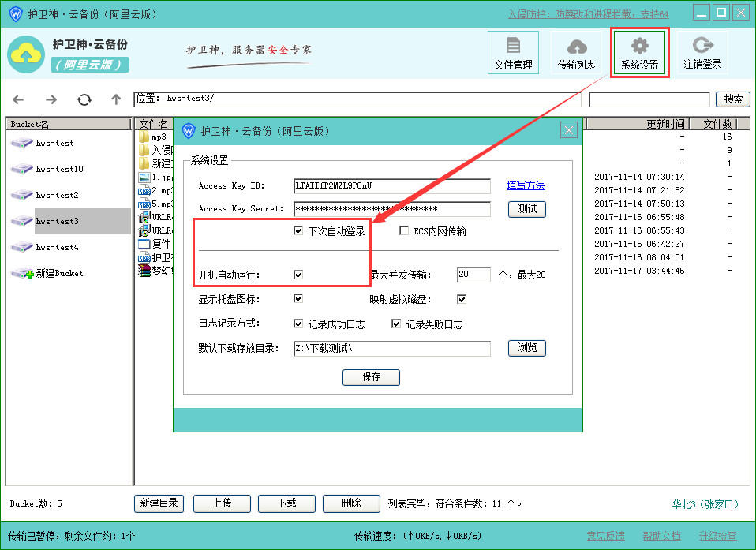The width and height of the screenshot is (756, 550).
Task: Click the 升级检查 update check link
Action: 718,536
